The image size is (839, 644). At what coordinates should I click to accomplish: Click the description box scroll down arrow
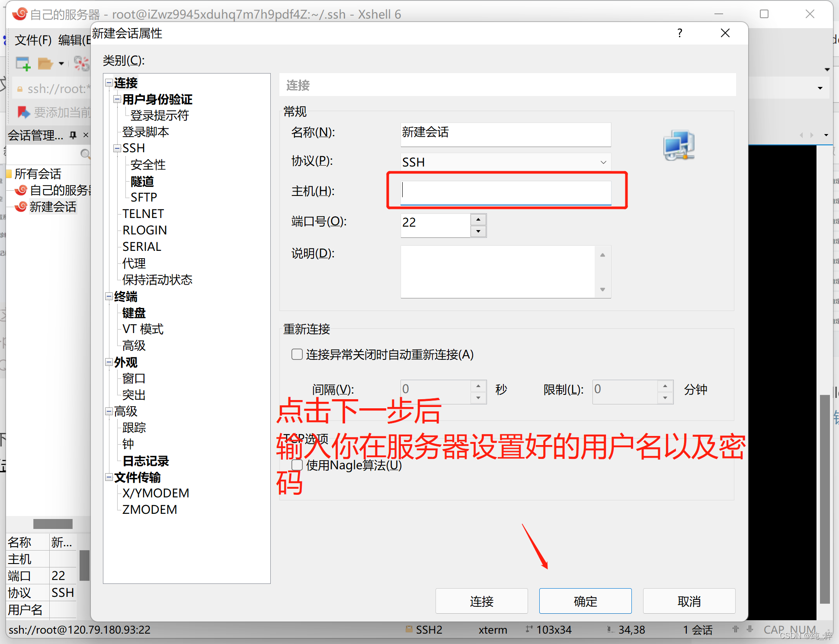pos(602,289)
